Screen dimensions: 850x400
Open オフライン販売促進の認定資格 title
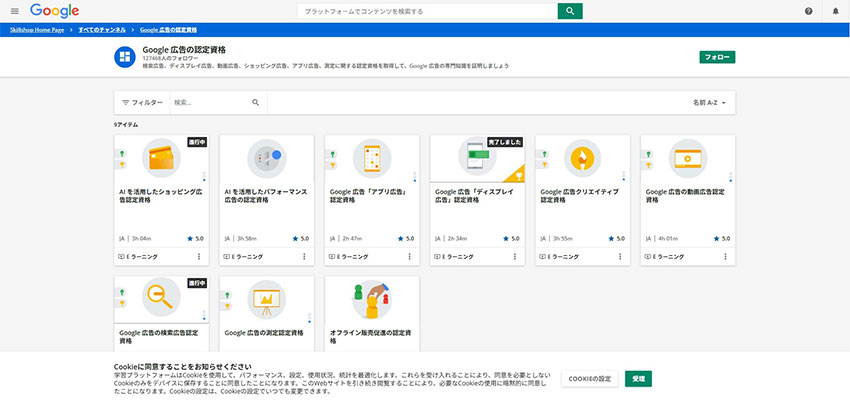pyautogui.click(x=371, y=337)
